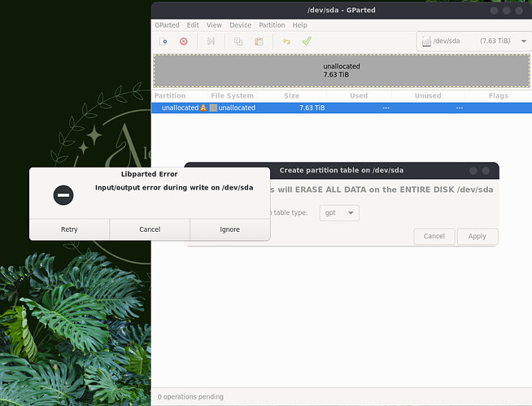Click the Size column header
The image size is (532, 406).
click(x=291, y=96)
